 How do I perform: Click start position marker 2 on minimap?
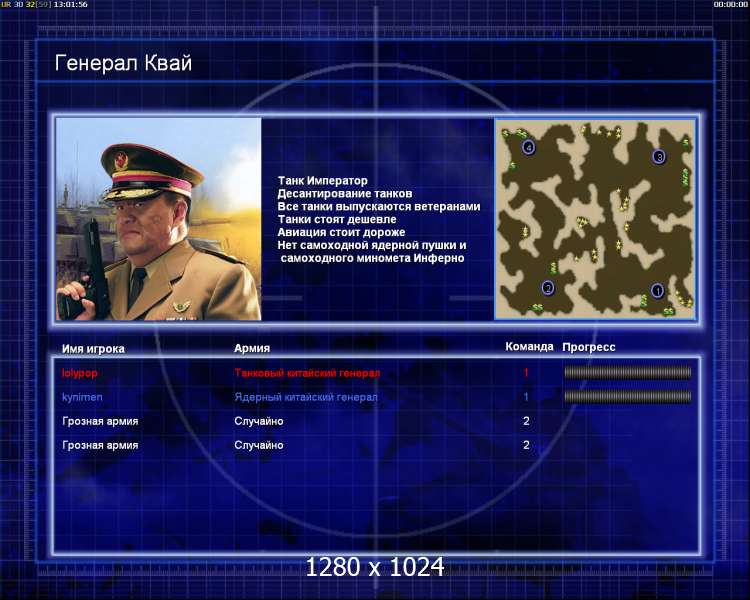pos(548,288)
